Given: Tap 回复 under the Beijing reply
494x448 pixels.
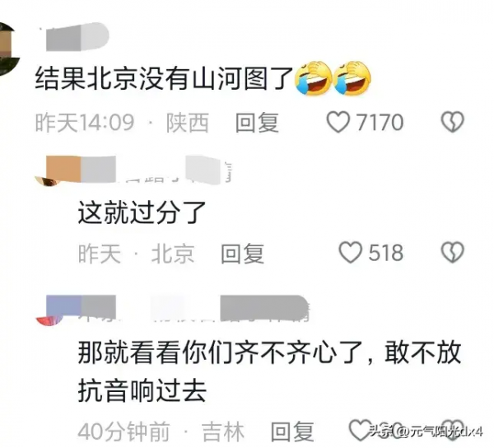Looking at the screenshot, I should click(x=242, y=254).
